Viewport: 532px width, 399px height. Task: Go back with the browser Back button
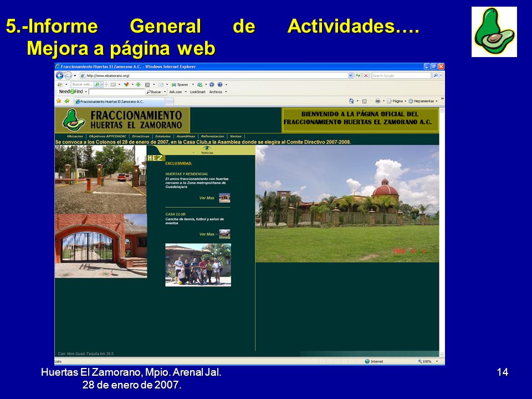coord(60,76)
